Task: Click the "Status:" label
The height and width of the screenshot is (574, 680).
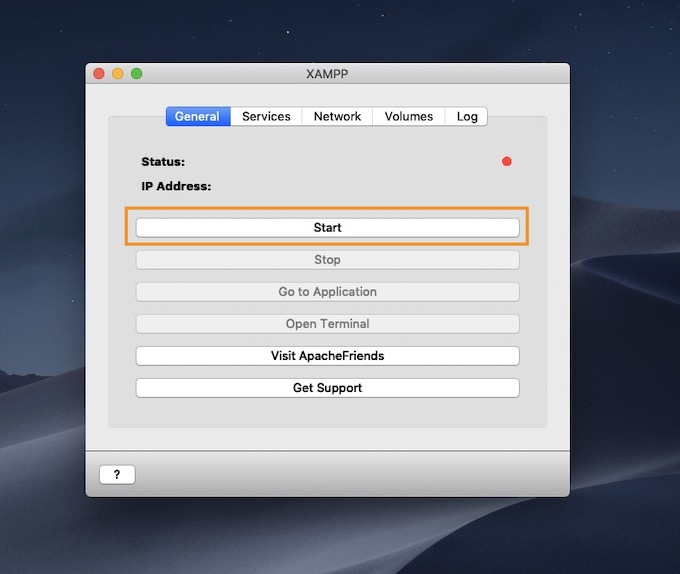Action: point(163,162)
